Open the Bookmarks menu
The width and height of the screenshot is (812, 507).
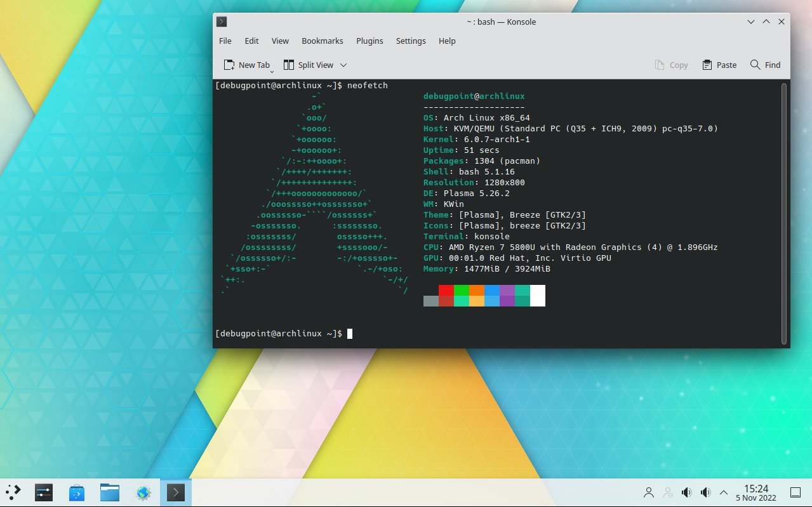pyautogui.click(x=322, y=41)
